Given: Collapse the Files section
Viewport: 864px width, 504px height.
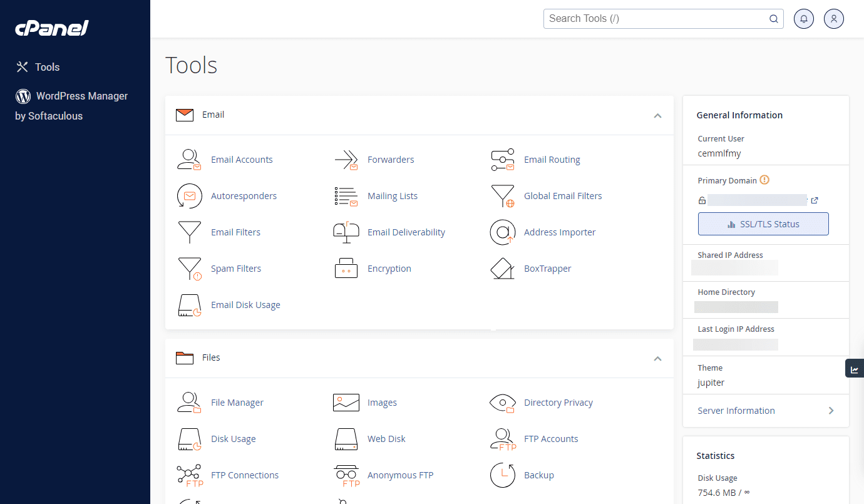Looking at the screenshot, I should click(657, 359).
